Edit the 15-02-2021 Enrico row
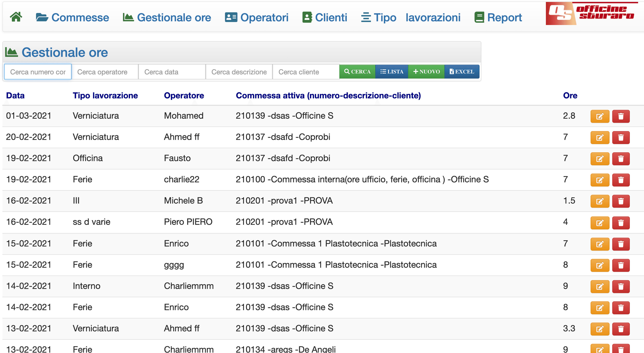Screen dimensions: 644x353 (x=600, y=244)
